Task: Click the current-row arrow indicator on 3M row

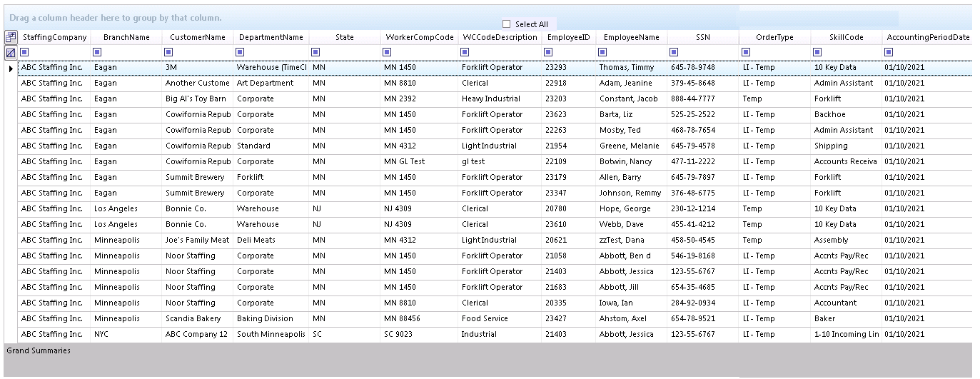Action: pyautogui.click(x=11, y=68)
